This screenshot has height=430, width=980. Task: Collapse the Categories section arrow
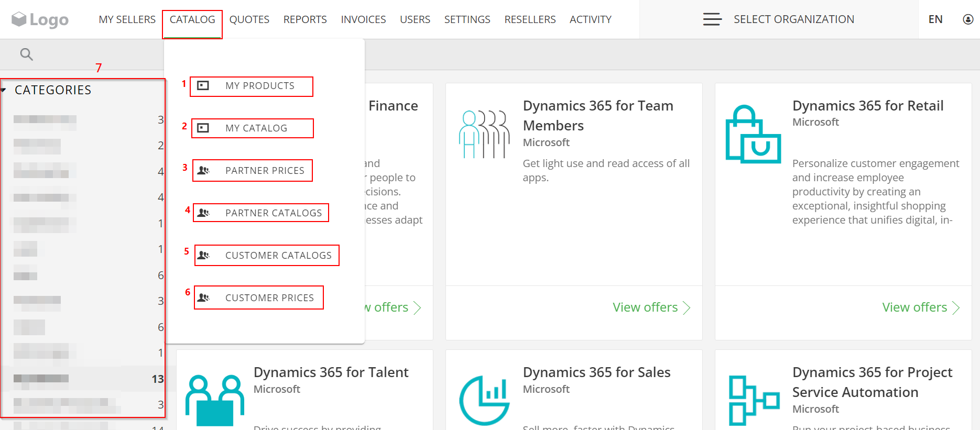pos(4,90)
